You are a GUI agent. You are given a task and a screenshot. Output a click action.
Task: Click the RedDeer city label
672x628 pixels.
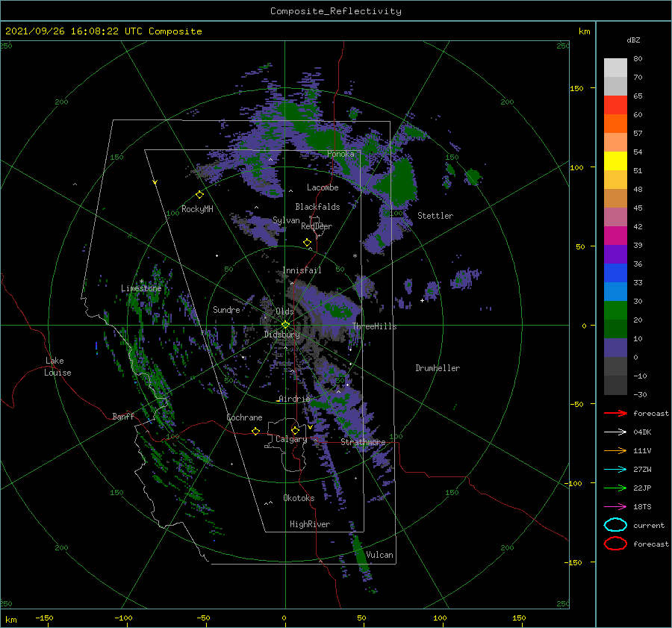point(317,226)
